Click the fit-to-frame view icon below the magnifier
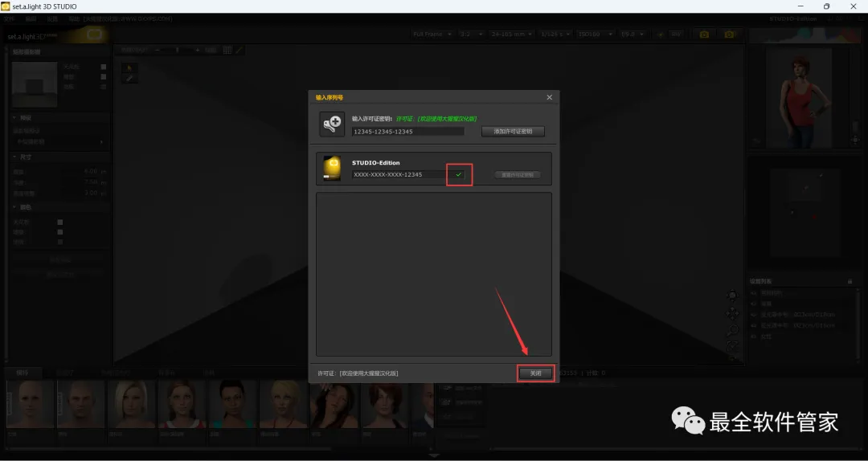 pos(732,346)
